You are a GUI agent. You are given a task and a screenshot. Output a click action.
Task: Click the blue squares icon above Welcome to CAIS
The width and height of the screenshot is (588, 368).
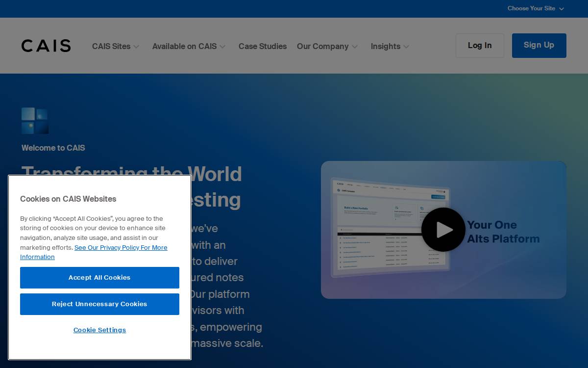(35, 121)
